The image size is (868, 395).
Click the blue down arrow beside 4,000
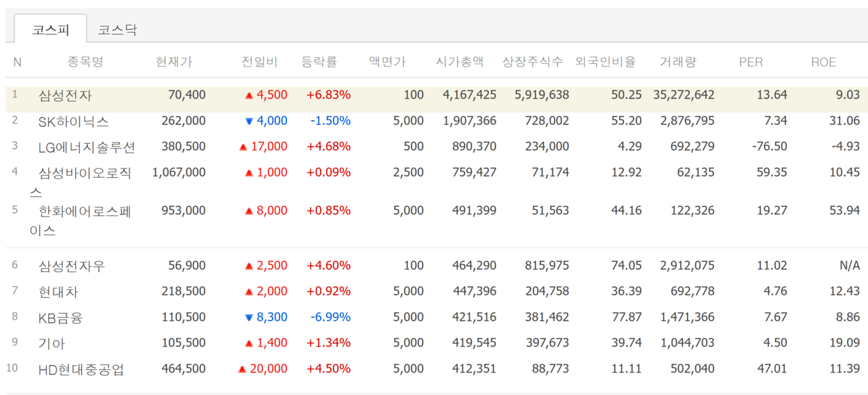pos(249,121)
